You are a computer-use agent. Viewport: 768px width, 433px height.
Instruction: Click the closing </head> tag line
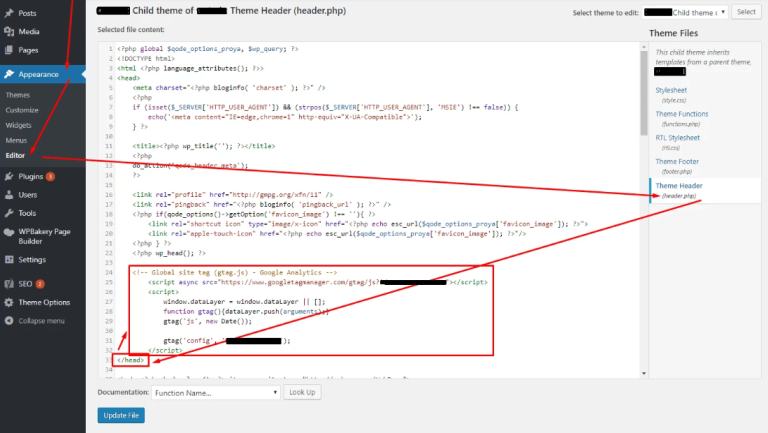pyautogui.click(x=131, y=360)
